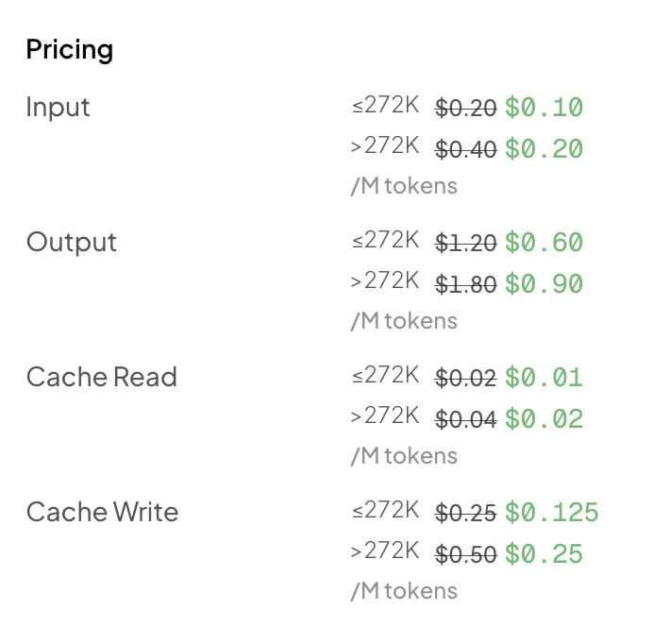Click the struck-through $0.40 input price
Screen dimensions: 670x644
[466, 149]
